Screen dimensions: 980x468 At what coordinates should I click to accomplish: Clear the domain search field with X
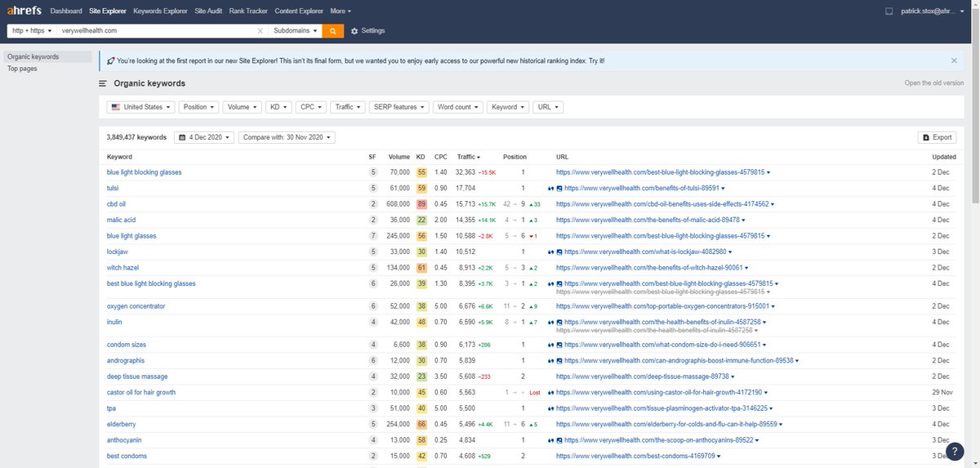[x=261, y=31]
